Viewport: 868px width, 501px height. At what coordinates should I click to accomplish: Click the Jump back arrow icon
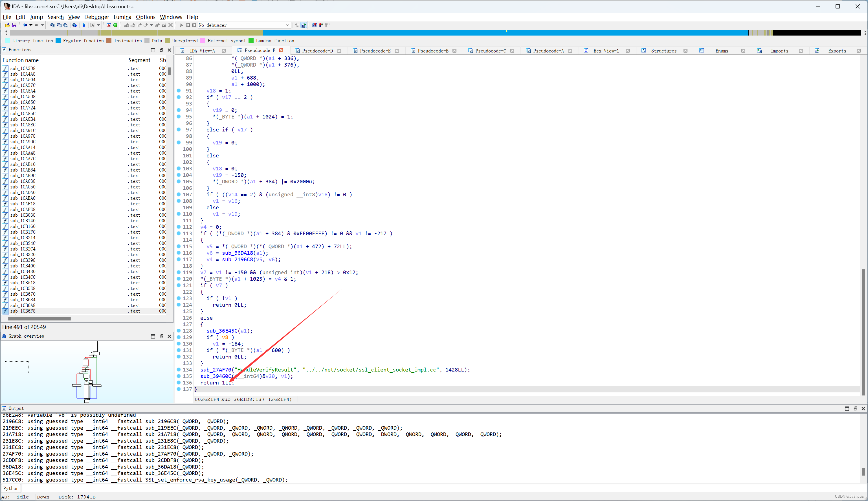pyautogui.click(x=25, y=25)
